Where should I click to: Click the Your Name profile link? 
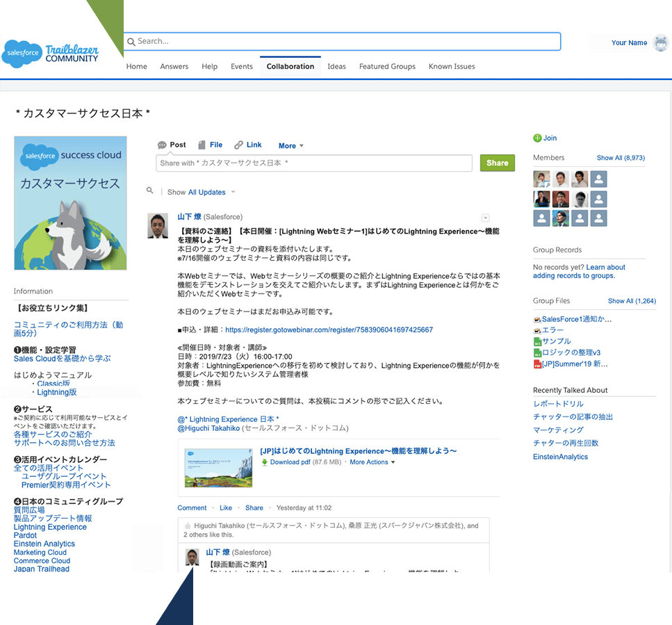click(629, 43)
